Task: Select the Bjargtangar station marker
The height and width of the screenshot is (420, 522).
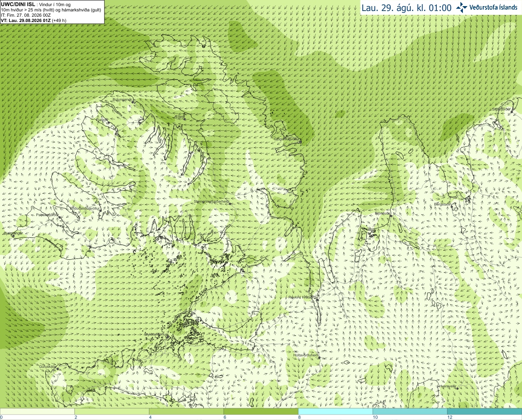Action: pos(13,236)
